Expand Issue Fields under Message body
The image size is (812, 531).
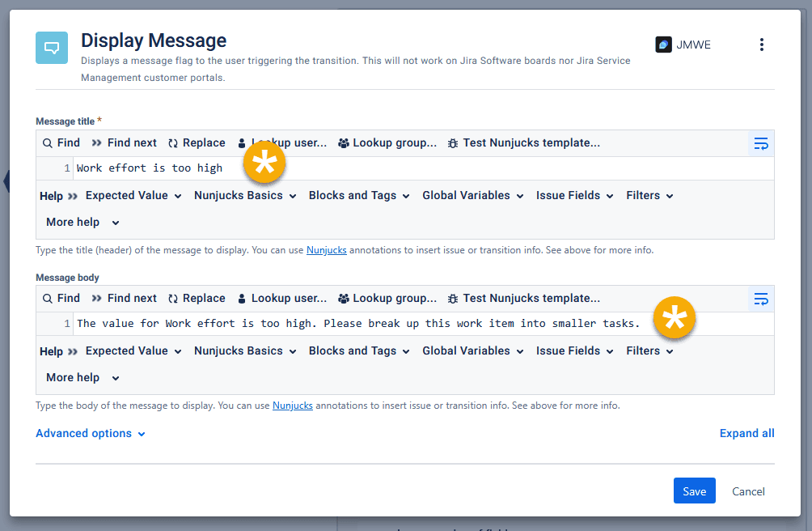(575, 351)
